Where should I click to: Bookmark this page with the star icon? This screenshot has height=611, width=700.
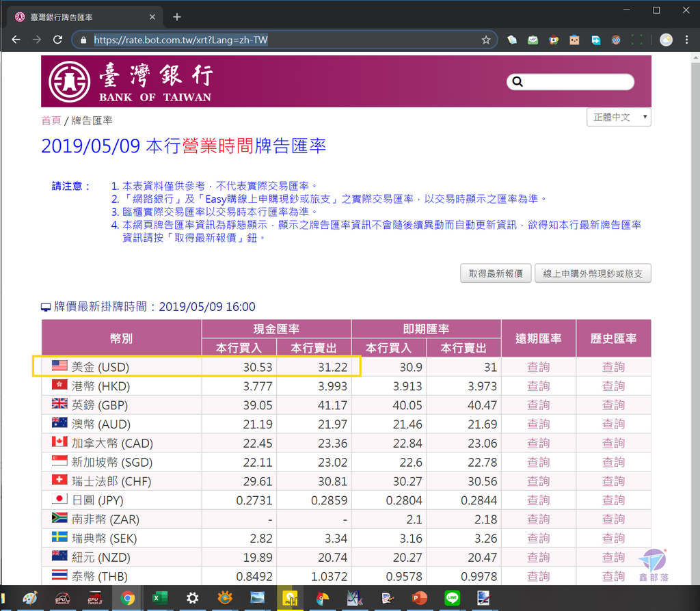tap(486, 40)
